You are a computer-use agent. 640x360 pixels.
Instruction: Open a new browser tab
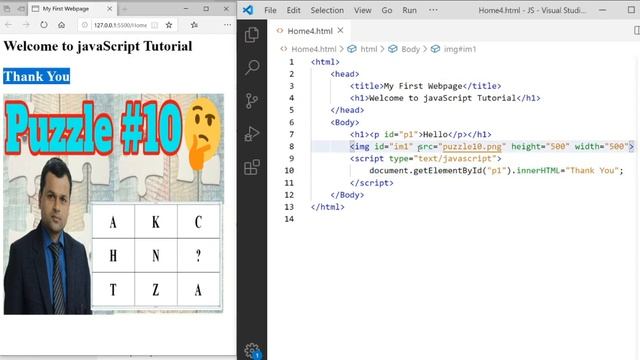click(x=125, y=9)
